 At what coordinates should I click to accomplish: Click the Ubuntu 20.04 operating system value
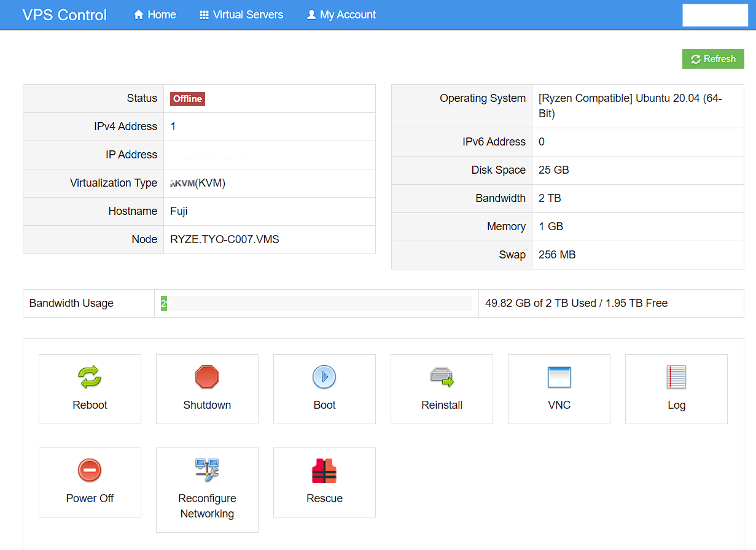coord(631,106)
